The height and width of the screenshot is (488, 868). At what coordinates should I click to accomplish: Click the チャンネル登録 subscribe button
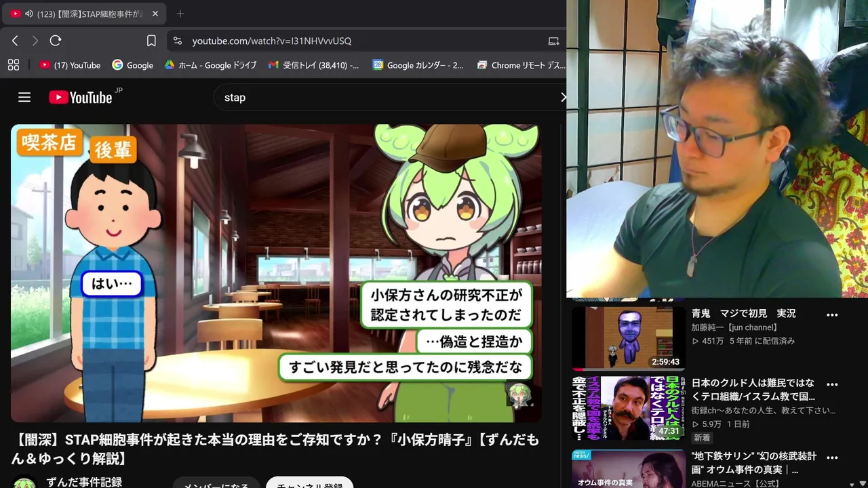point(310,483)
